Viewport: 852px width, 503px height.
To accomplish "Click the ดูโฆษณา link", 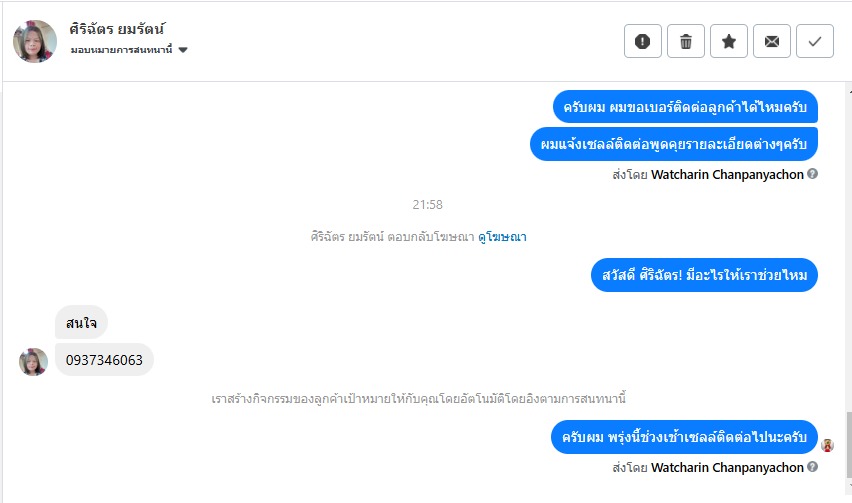I will (502, 237).
